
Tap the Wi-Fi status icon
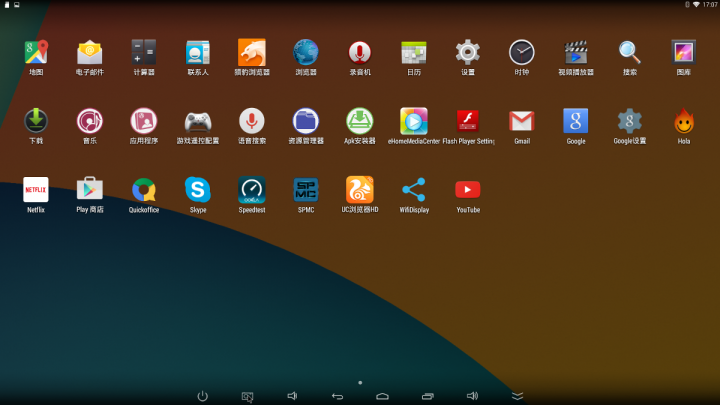696,5
